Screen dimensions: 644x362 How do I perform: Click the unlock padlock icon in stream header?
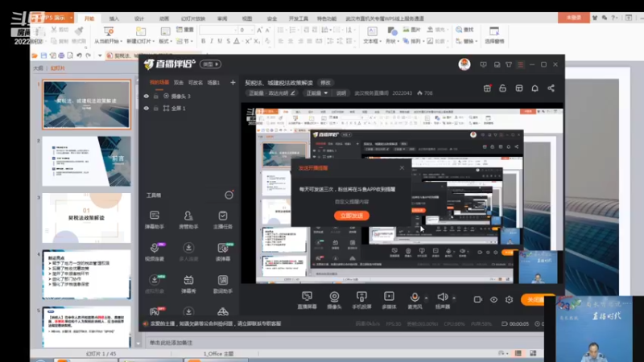pos(502,88)
